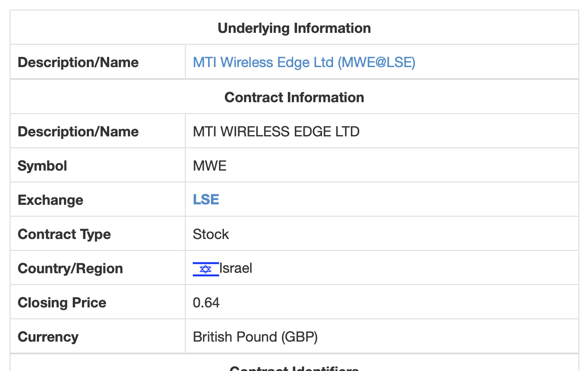This screenshot has height=371, width=588.
Task: Open the MTI Wireless Edge Ltd (MWE@LSE) link
Action: point(304,62)
